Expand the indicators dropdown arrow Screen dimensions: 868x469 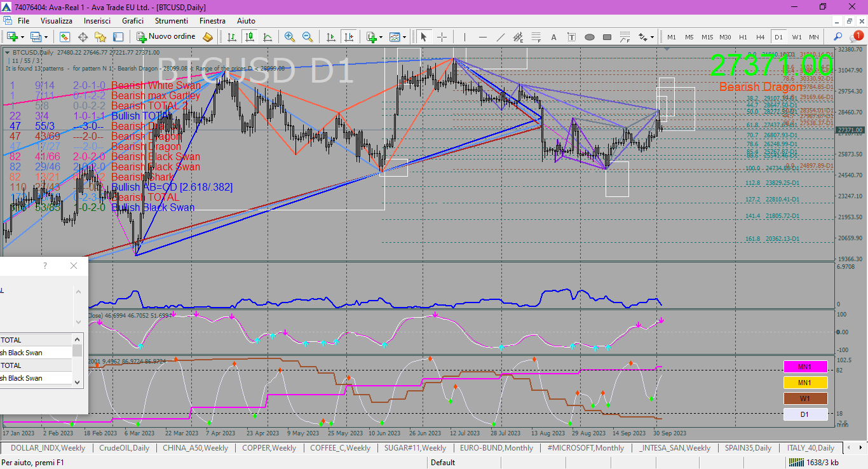[381, 37]
